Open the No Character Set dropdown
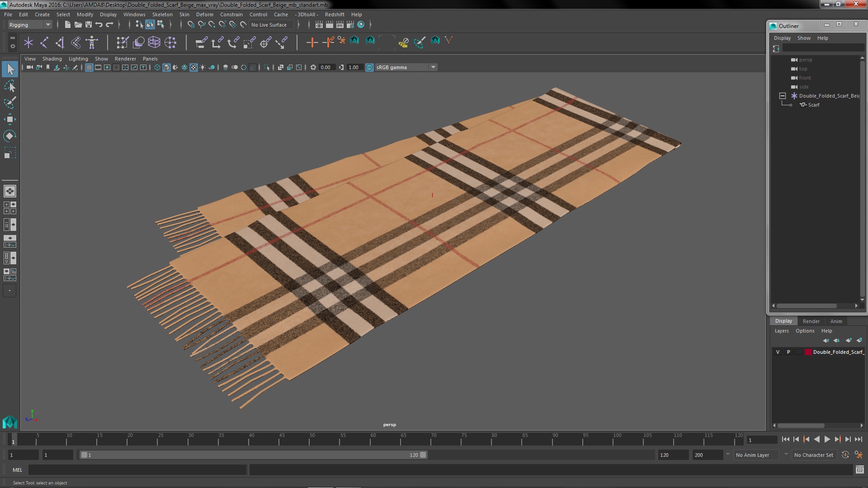The image size is (868, 488). (x=815, y=455)
